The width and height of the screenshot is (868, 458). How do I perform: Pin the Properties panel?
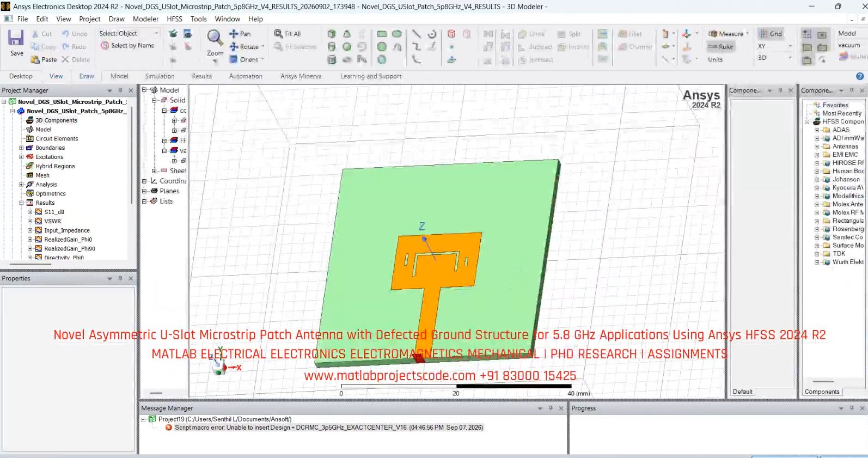[x=120, y=278]
